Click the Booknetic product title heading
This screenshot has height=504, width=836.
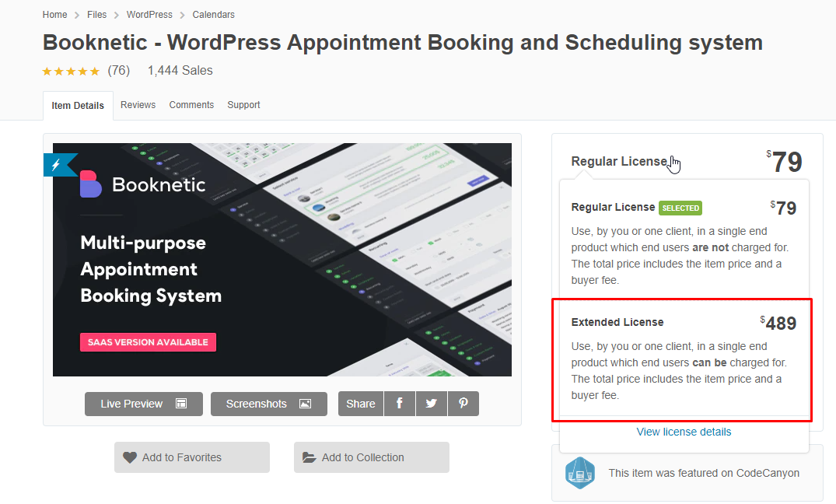click(403, 43)
